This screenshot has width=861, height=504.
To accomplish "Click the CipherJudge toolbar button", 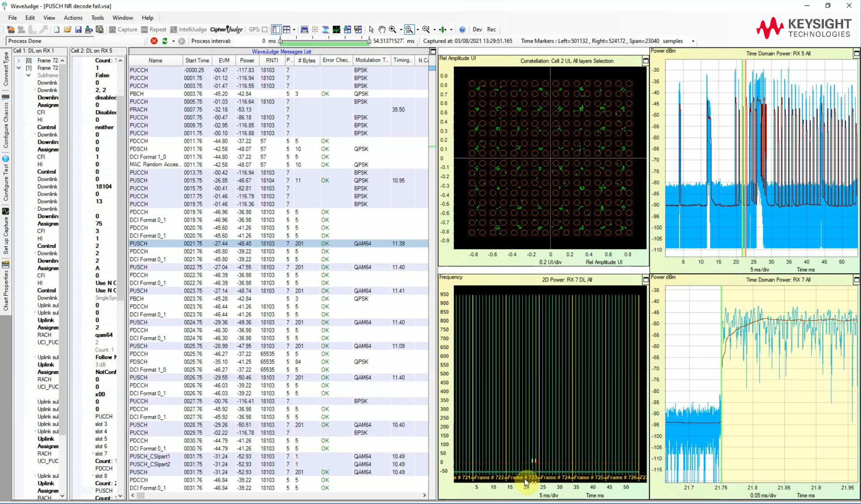I will (226, 30).
